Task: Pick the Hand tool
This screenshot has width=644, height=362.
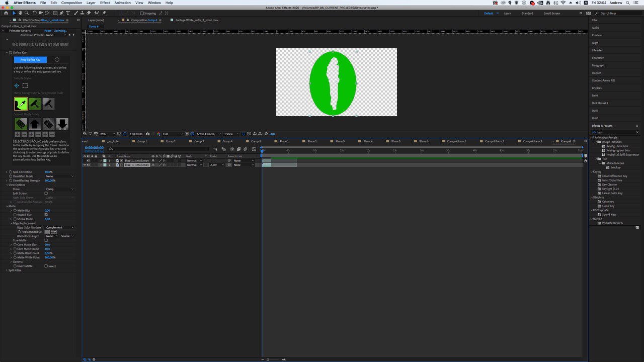Action: (20, 13)
